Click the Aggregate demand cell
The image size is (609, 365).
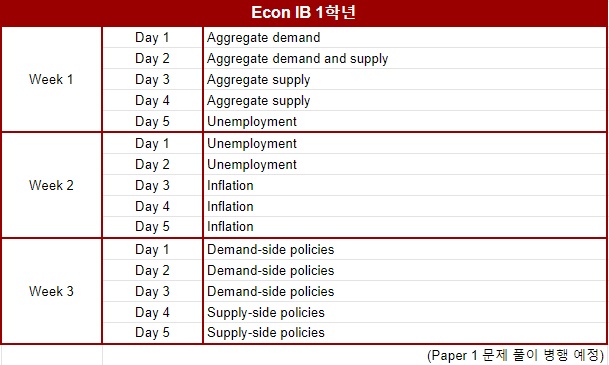(x=405, y=38)
